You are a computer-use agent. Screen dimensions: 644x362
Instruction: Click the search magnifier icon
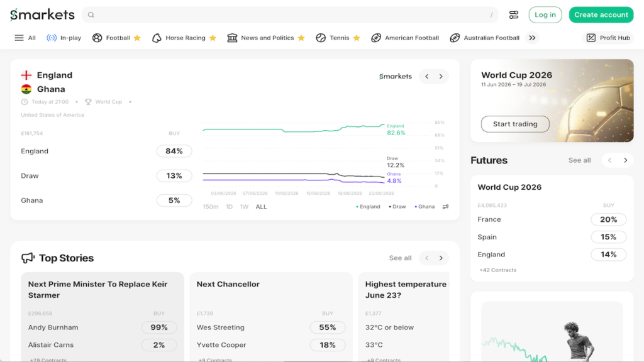(x=91, y=15)
